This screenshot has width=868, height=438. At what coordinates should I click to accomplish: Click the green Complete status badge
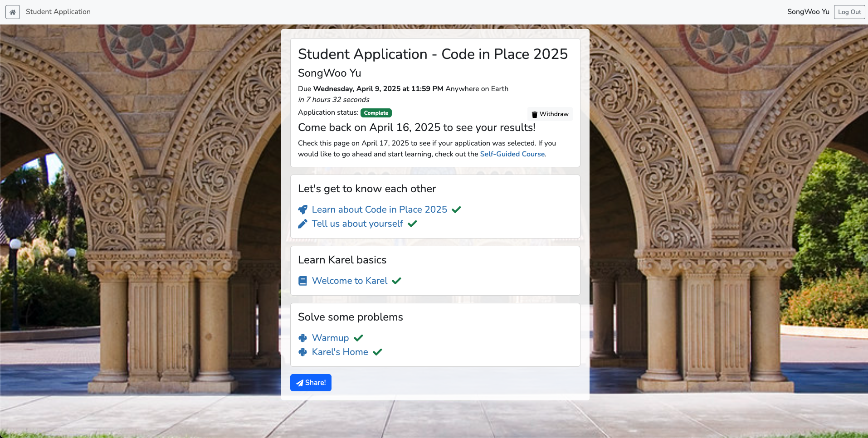point(376,113)
